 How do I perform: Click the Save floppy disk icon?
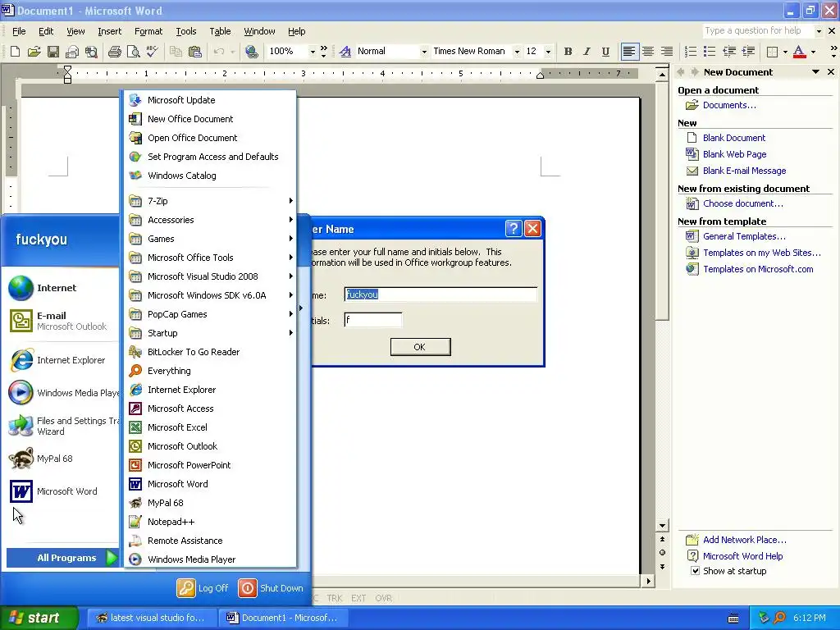tap(53, 52)
